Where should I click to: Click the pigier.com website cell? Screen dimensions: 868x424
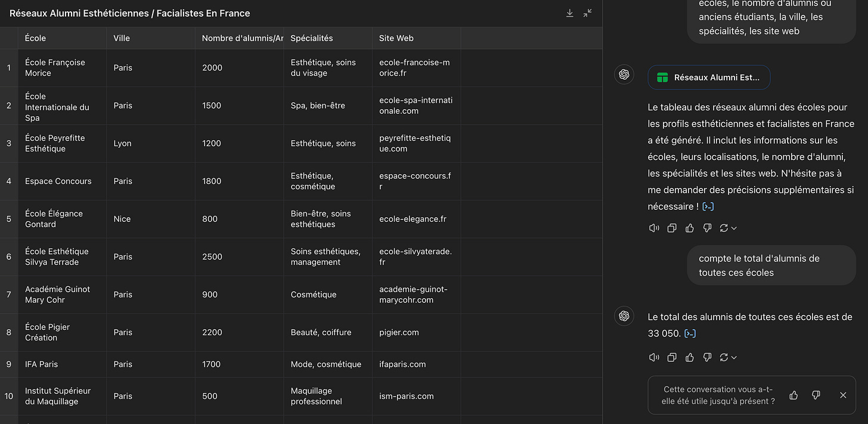click(x=417, y=332)
